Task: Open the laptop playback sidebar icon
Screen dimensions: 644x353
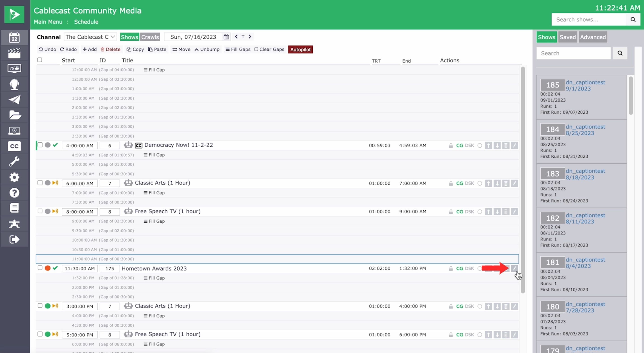Action: pyautogui.click(x=14, y=131)
